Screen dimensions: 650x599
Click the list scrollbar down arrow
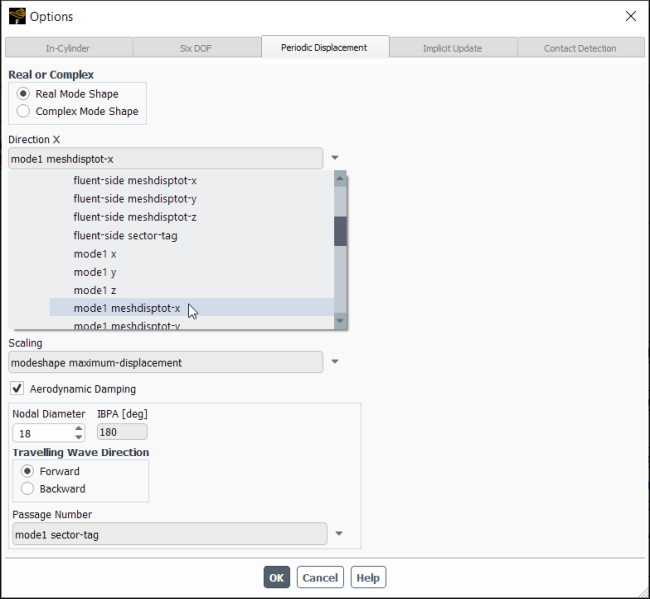pos(340,320)
